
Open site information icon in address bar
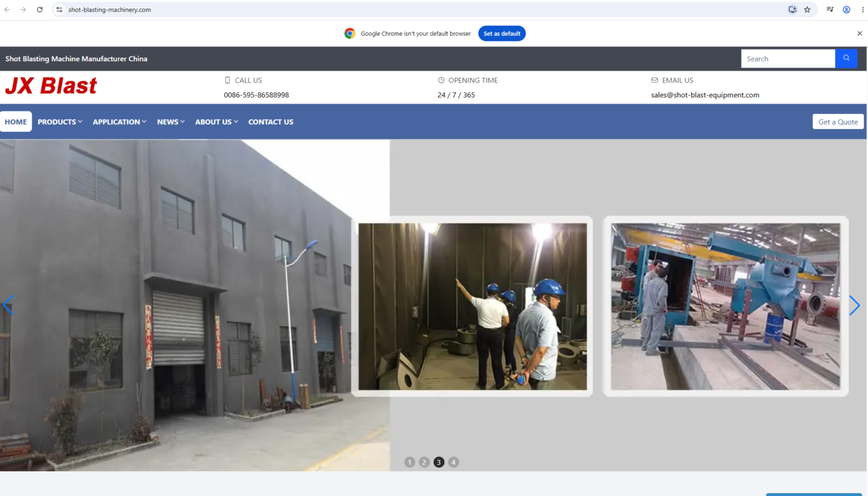[60, 9]
